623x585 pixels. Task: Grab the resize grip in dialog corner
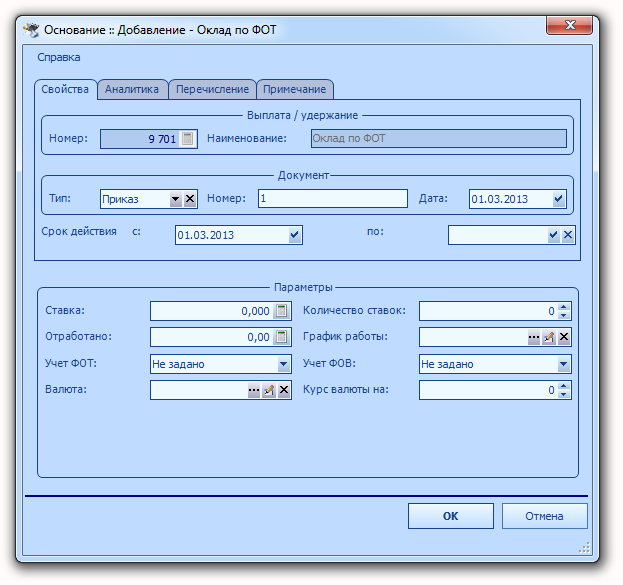(x=584, y=549)
